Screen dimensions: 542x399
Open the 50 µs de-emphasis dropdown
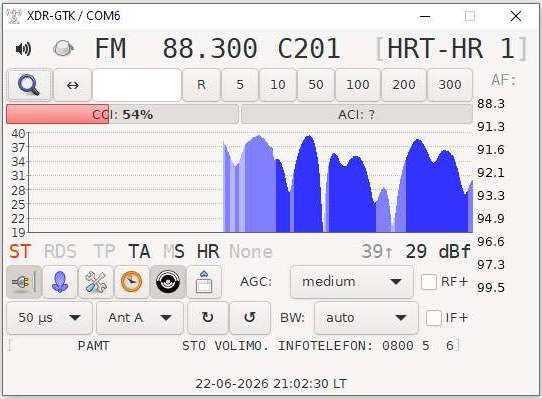[x=49, y=318]
